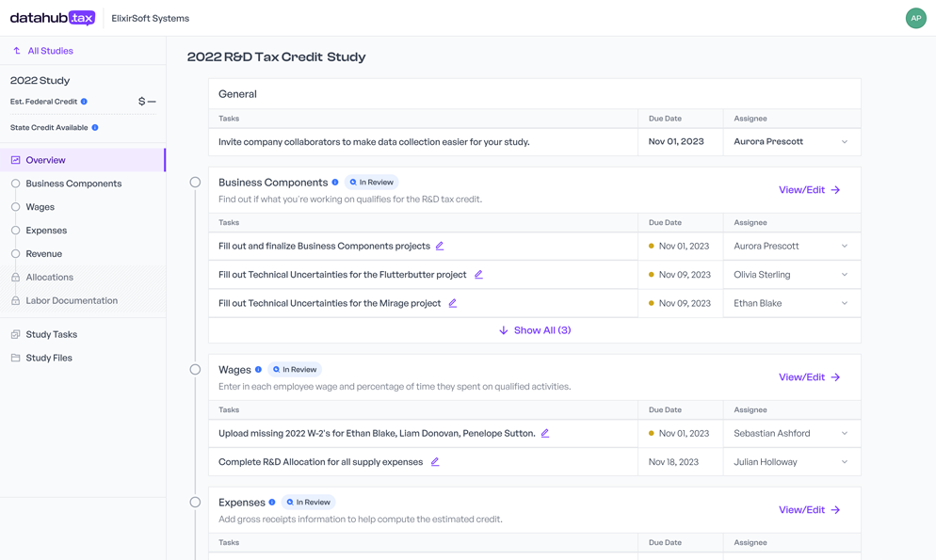This screenshot has width=936, height=560.
Task: Toggle the circle beside the Expenses section
Action: pos(195,503)
